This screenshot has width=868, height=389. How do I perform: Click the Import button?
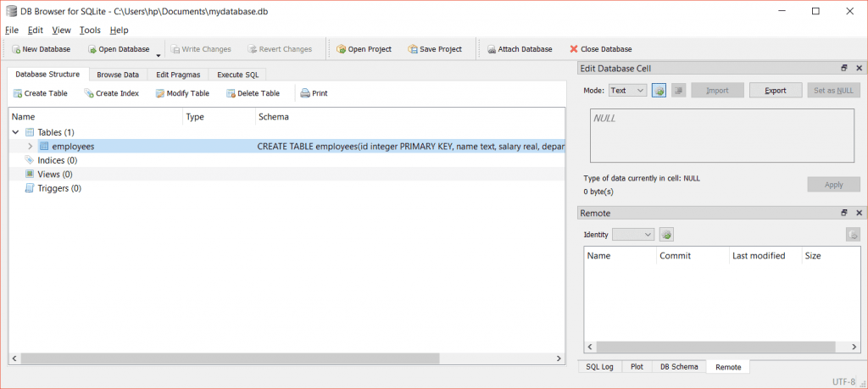point(717,90)
